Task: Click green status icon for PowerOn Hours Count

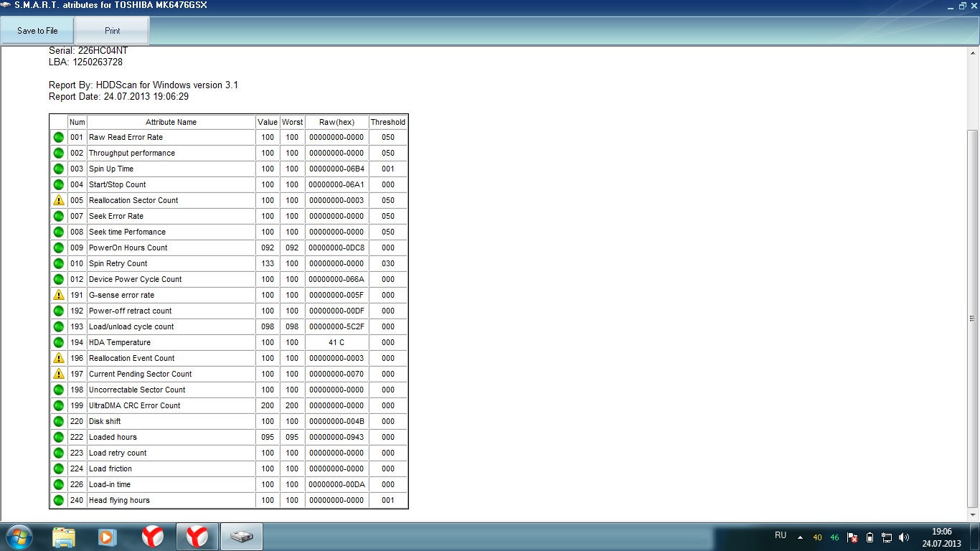Action: [59, 248]
